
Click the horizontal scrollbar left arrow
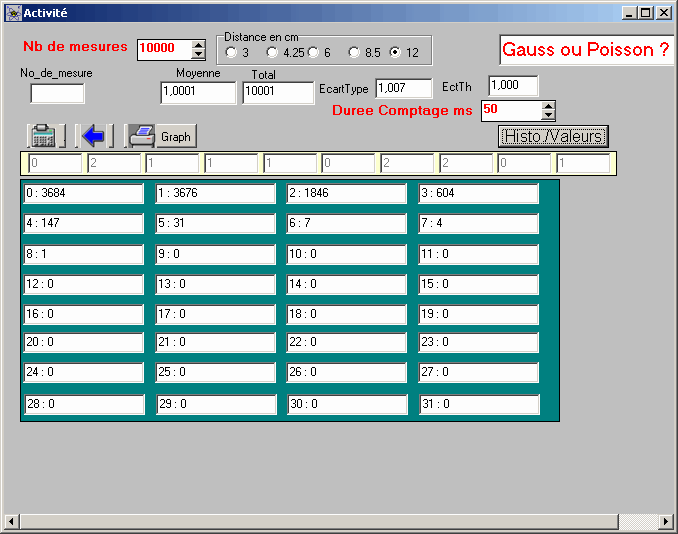coord(11,523)
